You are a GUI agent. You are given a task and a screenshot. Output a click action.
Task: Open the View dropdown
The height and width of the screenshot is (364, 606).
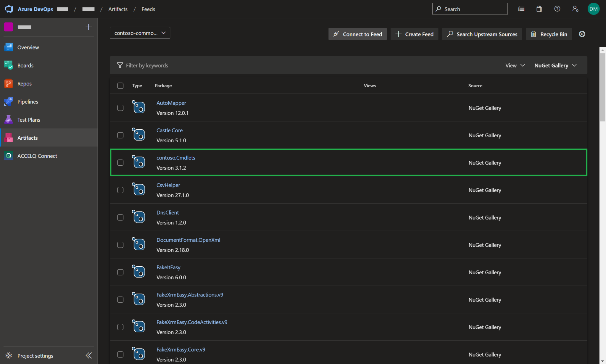point(515,65)
